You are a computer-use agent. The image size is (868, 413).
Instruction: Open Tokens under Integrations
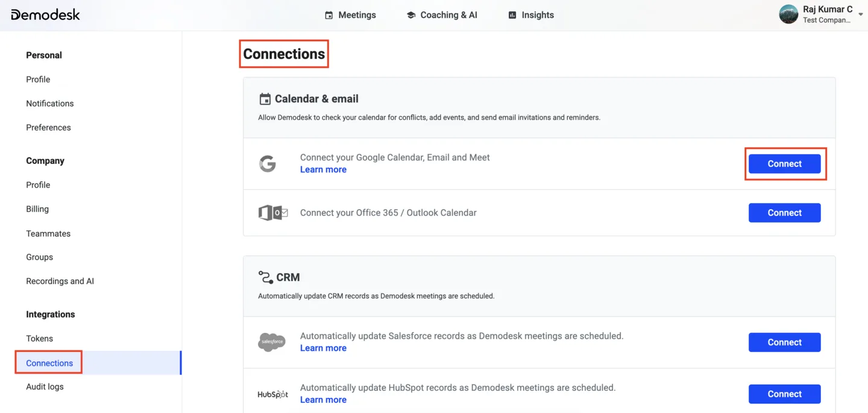pyautogui.click(x=40, y=339)
